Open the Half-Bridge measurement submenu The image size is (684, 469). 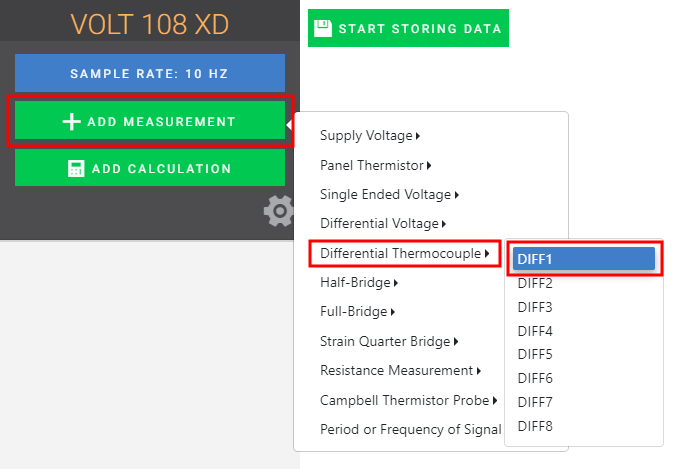(359, 283)
